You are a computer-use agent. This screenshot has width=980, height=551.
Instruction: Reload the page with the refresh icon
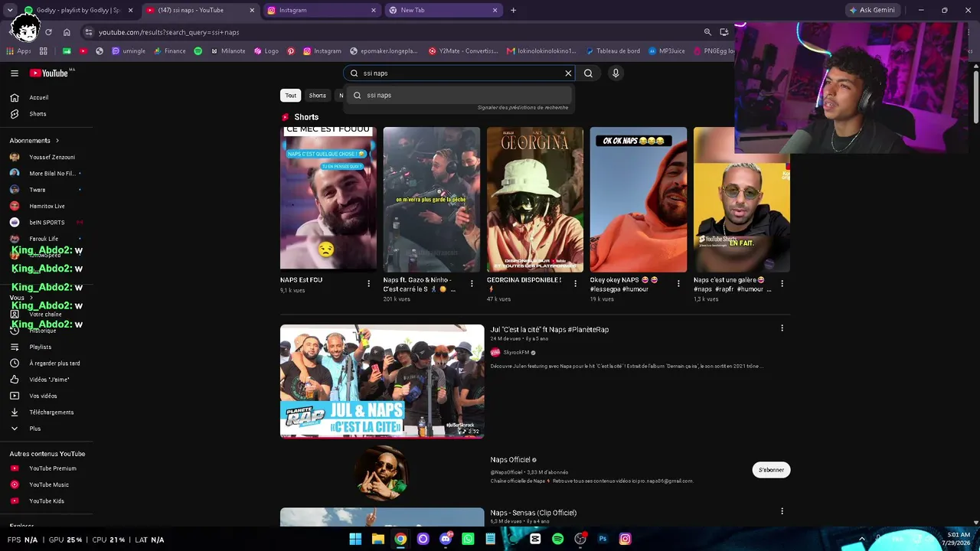coord(48,32)
